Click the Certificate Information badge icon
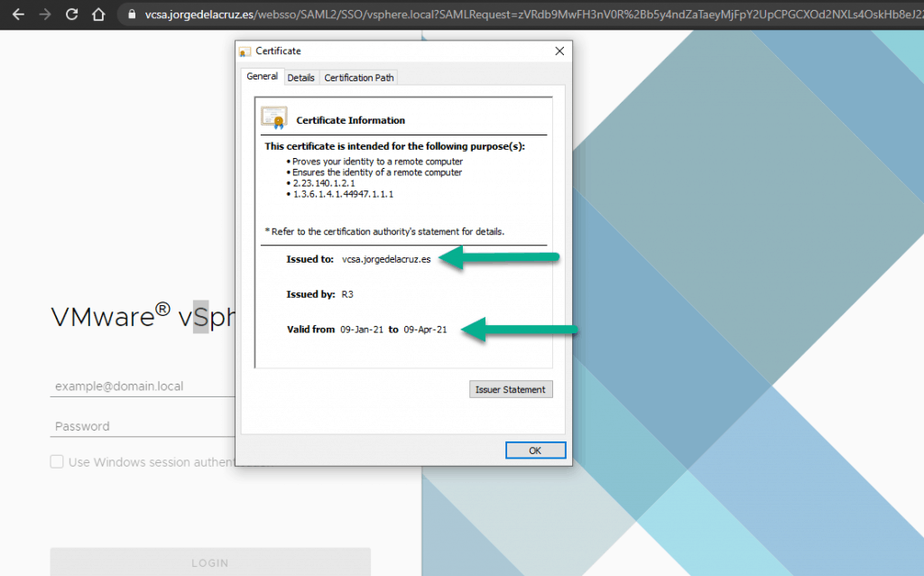The height and width of the screenshot is (576, 924). pyautogui.click(x=273, y=118)
